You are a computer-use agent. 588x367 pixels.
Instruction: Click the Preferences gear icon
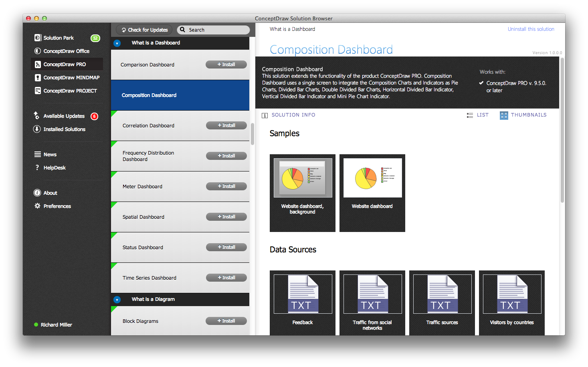(37, 206)
